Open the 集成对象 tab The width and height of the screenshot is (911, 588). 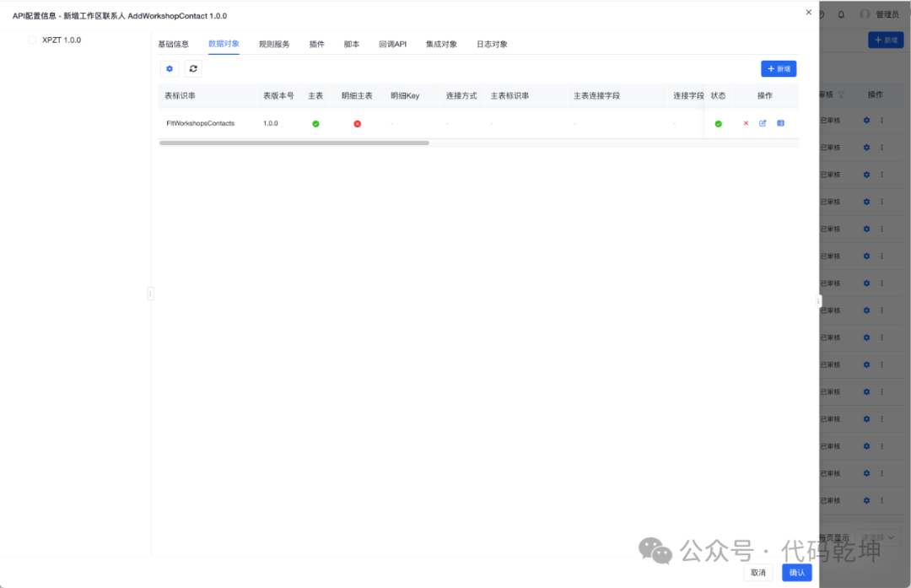tap(441, 44)
